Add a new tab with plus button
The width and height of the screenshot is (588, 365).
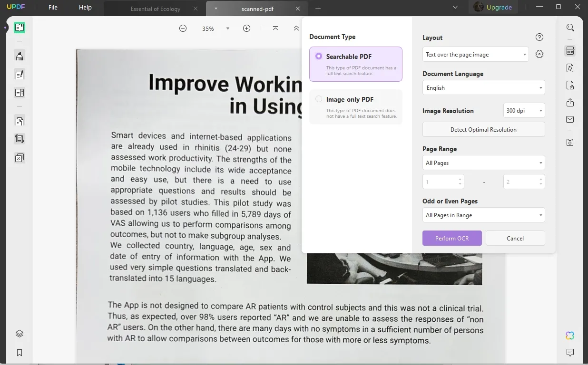pos(318,9)
